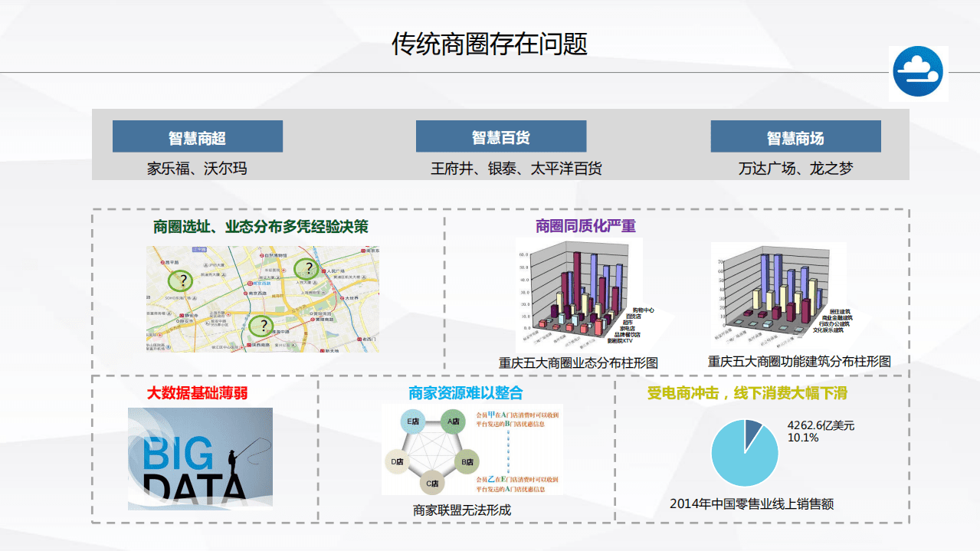Viewport: 980px width, 551px height.
Task: Select the green question mark marker on the map
Action: (307, 267)
